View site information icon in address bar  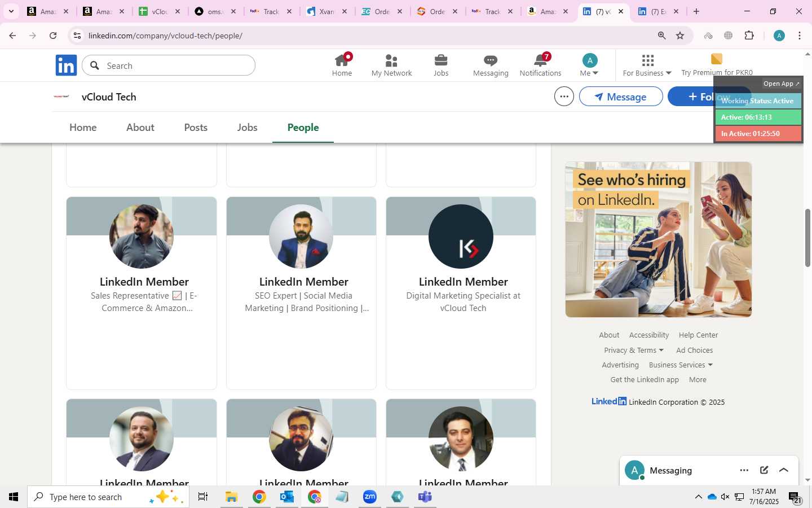click(x=77, y=36)
